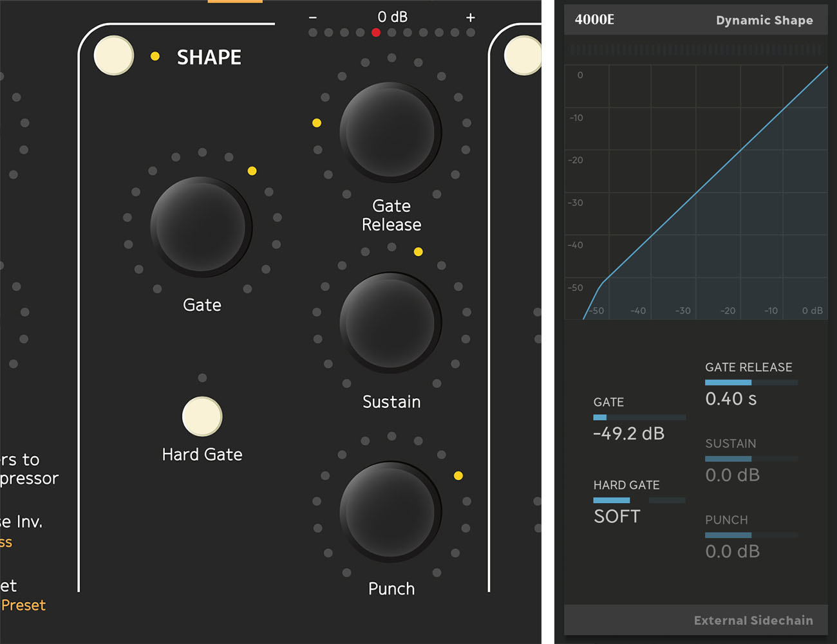Screen dimensions: 837x644
Task: Enable the Hard Gate button
Action: (202, 416)
